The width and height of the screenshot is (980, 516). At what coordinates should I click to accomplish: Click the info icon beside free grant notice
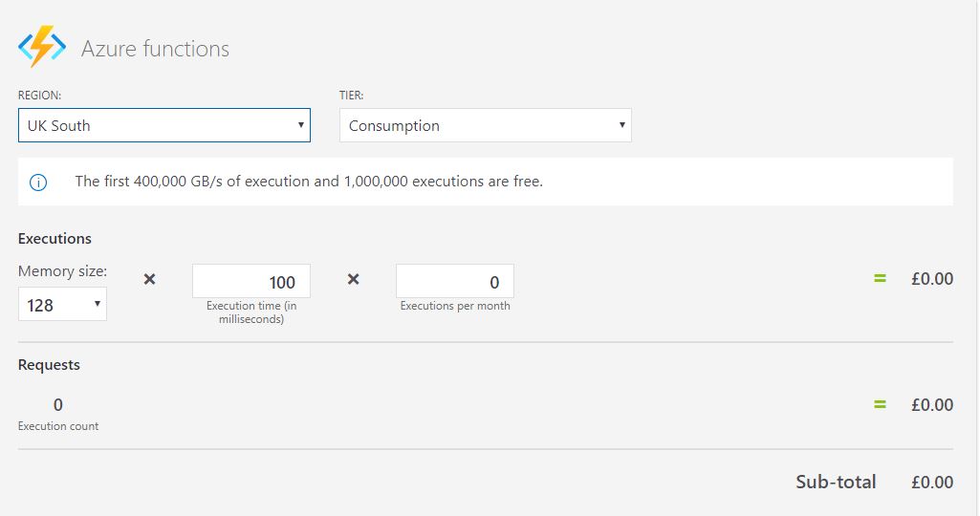tap(38, 183)
